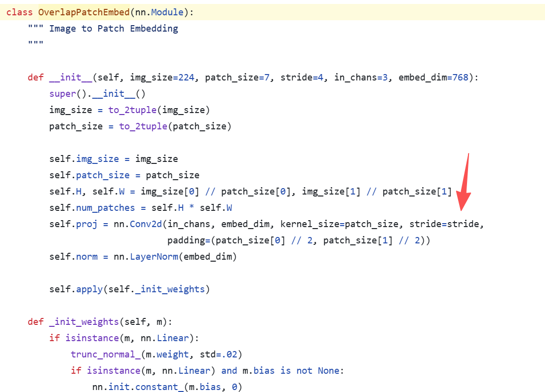
Task: Click the embed_dim=768 parameter
Action: tap(433, 78)
